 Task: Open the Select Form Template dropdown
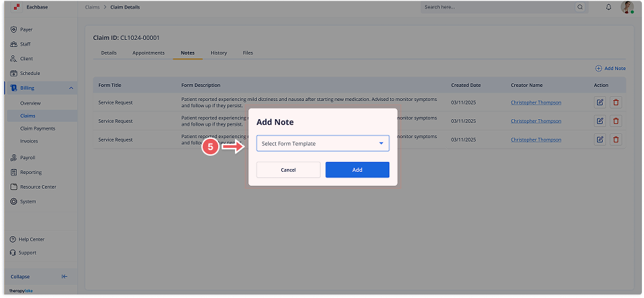pos(323,144)
